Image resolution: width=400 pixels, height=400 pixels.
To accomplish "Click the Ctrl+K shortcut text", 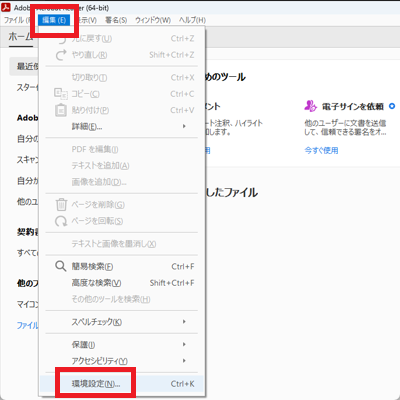I will (182, 384).
